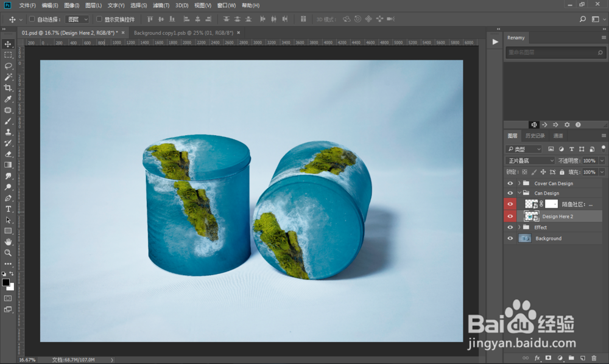Click the Renamy search input field
Screen dimensions: 609x364
click(x=555, y=52)
